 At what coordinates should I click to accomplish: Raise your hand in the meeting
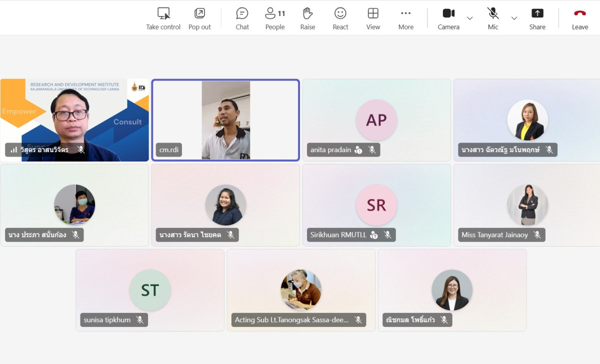click(307, 13)
